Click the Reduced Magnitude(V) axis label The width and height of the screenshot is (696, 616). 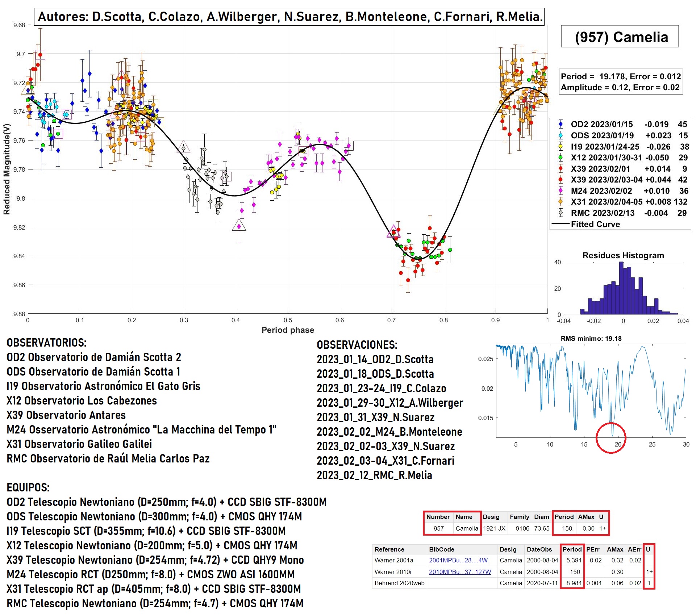pos(7,169)
